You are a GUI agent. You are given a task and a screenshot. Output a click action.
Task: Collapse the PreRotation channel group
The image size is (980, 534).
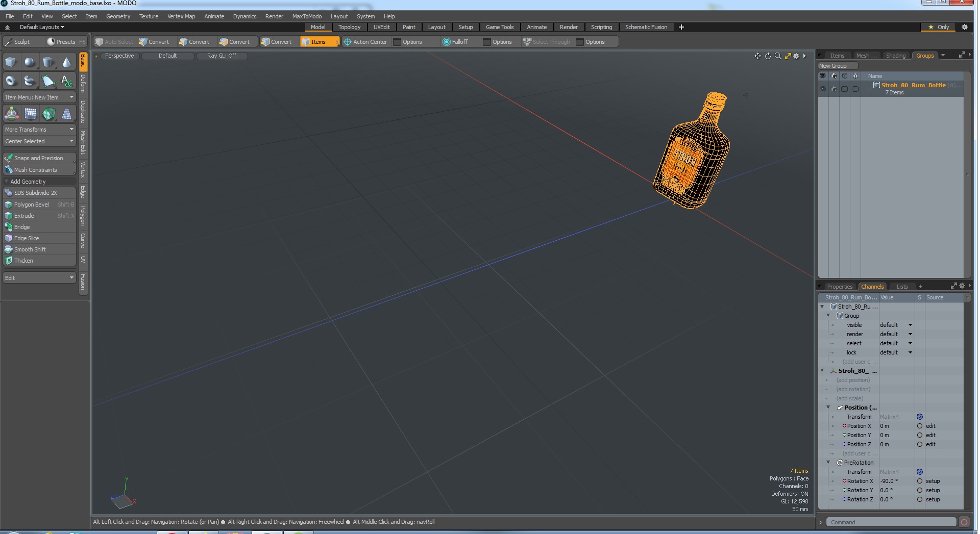[x=828, y=463]
